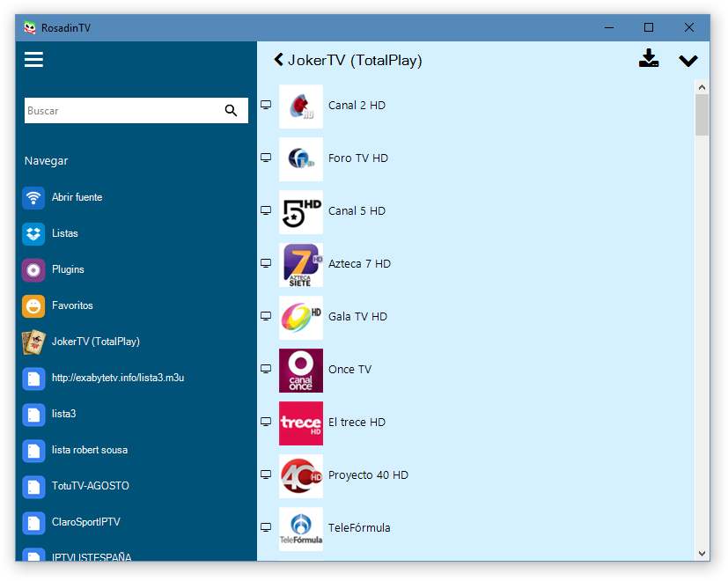Image resolution: width=728 pixels, height=581 pixels.
Task: Click monitor icon beside TeleFórmula
Action: 266,527
